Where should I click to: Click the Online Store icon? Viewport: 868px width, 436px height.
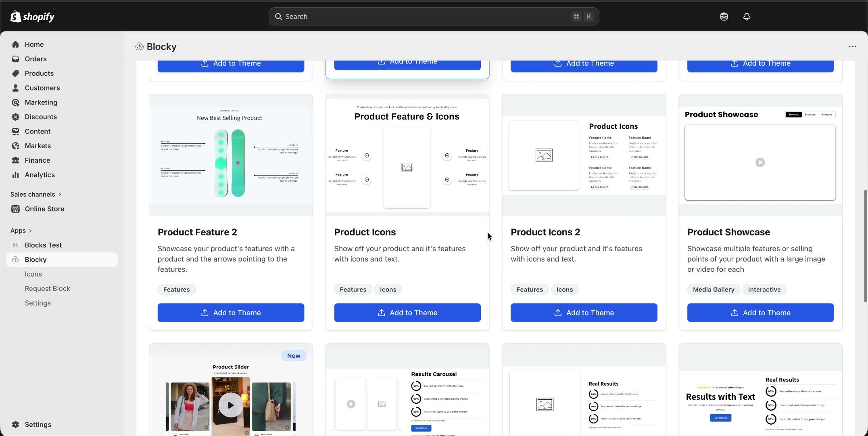pos(15,209)
